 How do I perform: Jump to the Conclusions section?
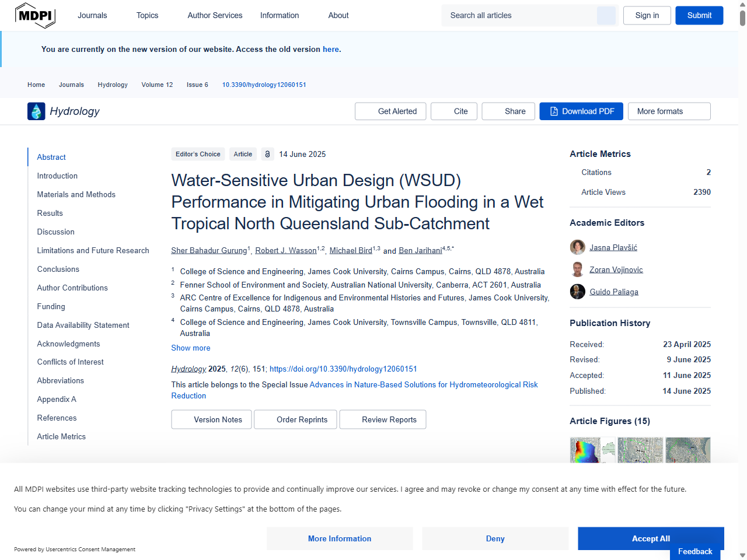[58, 269]
